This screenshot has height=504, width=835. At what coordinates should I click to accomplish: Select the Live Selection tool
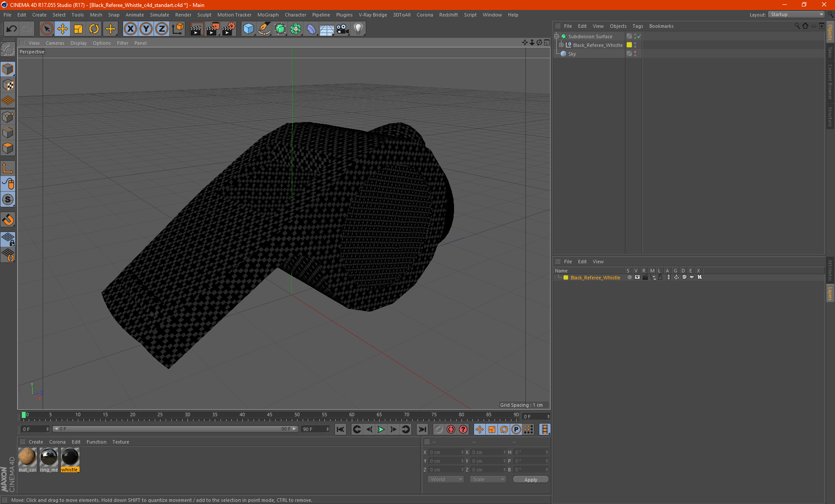tap(47, 29)
